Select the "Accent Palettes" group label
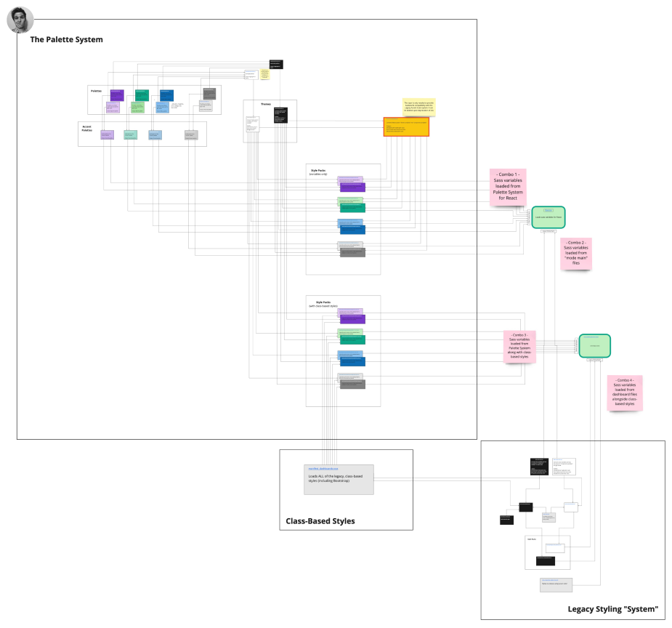 coord(87,128)
